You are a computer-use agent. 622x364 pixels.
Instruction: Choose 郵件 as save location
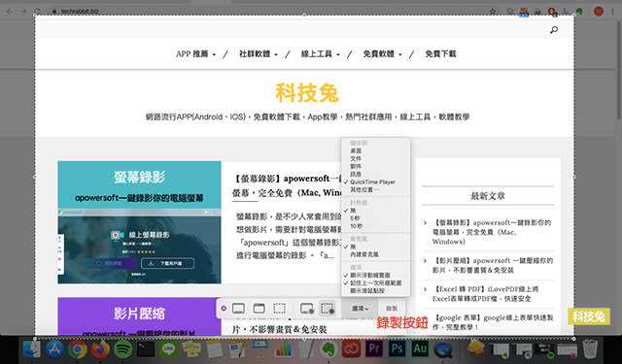[356, 166]
